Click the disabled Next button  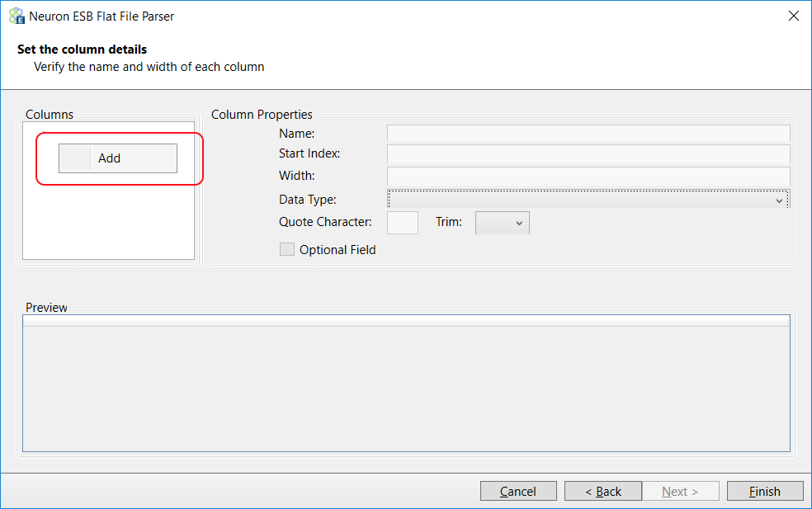(x=681, y=491)
